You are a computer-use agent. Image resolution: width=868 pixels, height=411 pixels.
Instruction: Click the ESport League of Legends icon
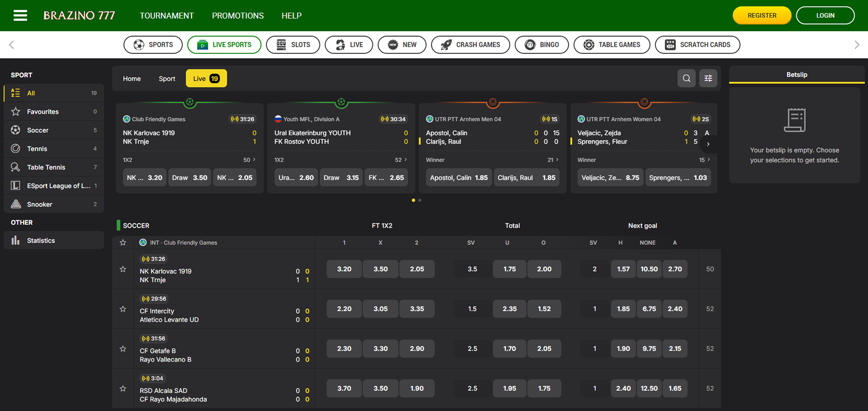tap(16, 186)
